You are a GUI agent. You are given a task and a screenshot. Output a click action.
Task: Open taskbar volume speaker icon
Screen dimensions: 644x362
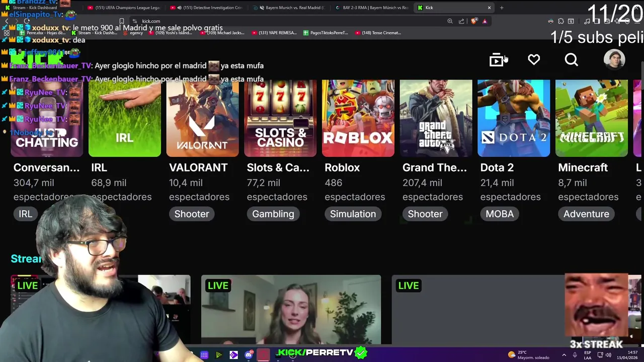(609, 355)
